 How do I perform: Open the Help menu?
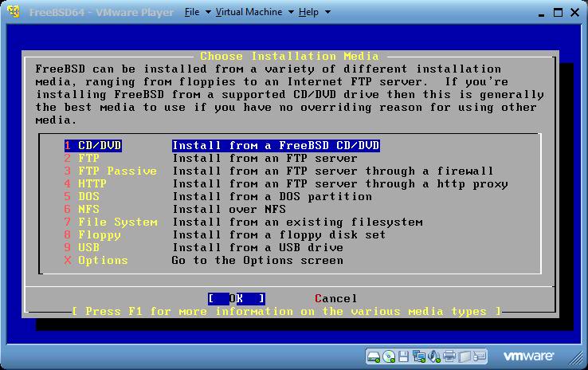click(x=308, y=12)
